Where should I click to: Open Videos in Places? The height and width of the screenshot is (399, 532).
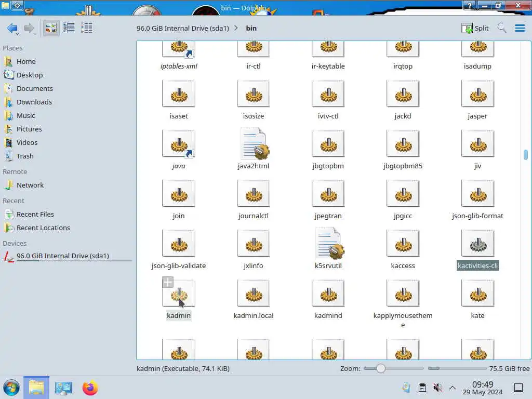(x=27, y=142)
